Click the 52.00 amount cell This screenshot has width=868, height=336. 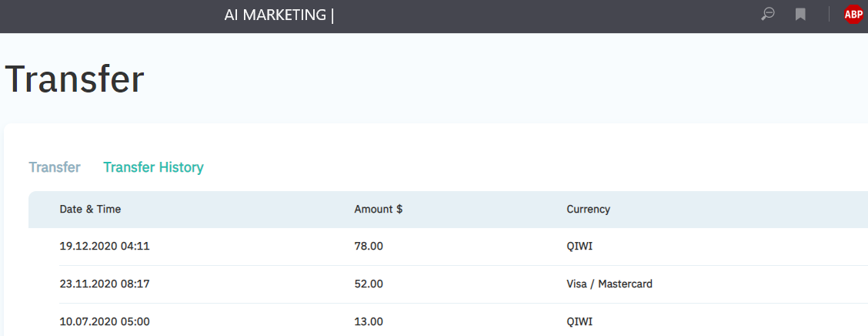pyautogui.click(x=368, y=284)
